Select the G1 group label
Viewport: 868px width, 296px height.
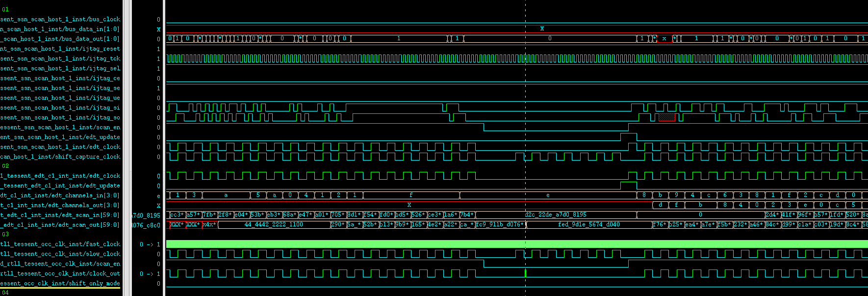point(5,9)
